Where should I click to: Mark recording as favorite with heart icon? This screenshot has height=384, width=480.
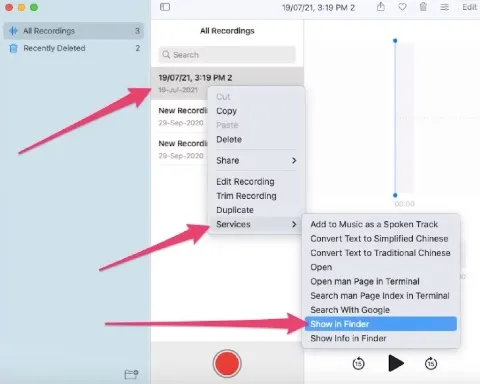(402, 7)
